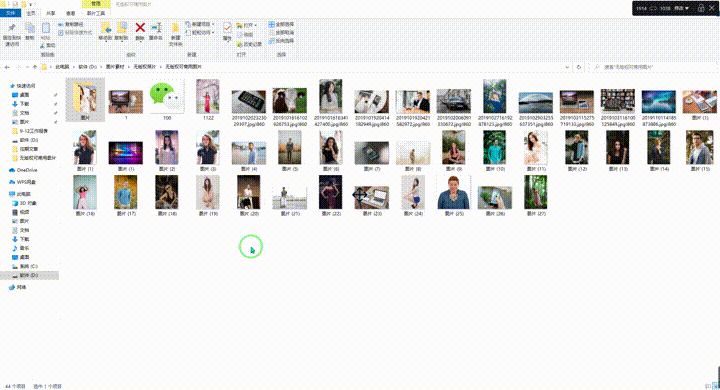The image size is (720, 390).
Task: Click the Forward navigation arrow
Action: tap(18, 67)
